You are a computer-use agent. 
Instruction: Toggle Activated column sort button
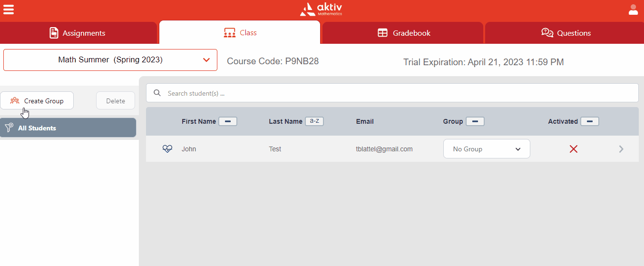(x=590, y=121)
